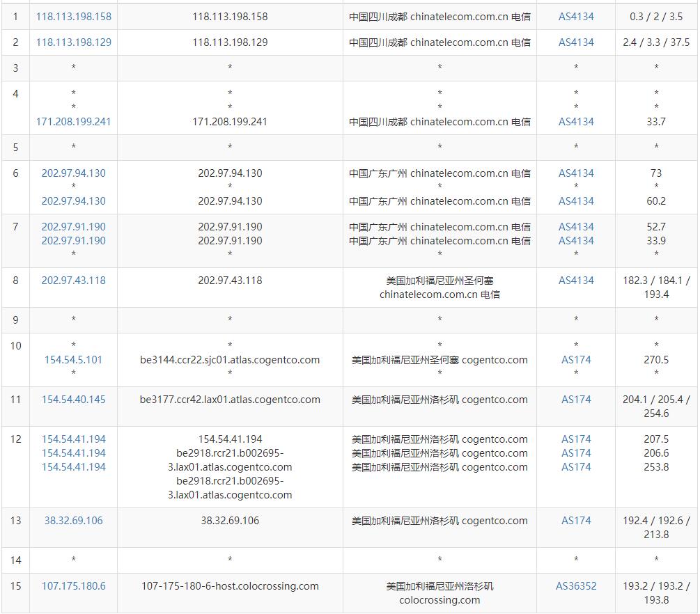Click the latency value 253.8
This screenshot has height=614, width=700.
(656, 467)
